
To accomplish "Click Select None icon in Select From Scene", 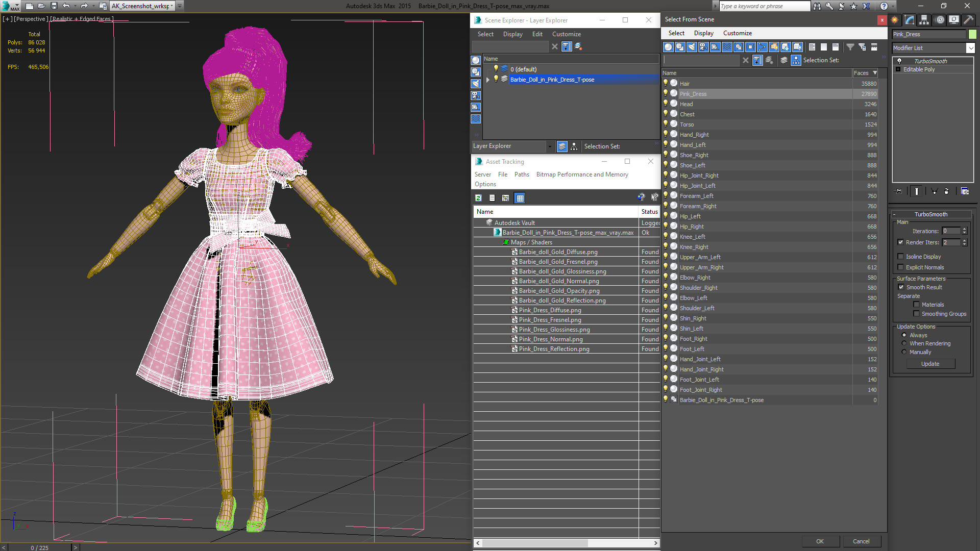I will [824, 47].
